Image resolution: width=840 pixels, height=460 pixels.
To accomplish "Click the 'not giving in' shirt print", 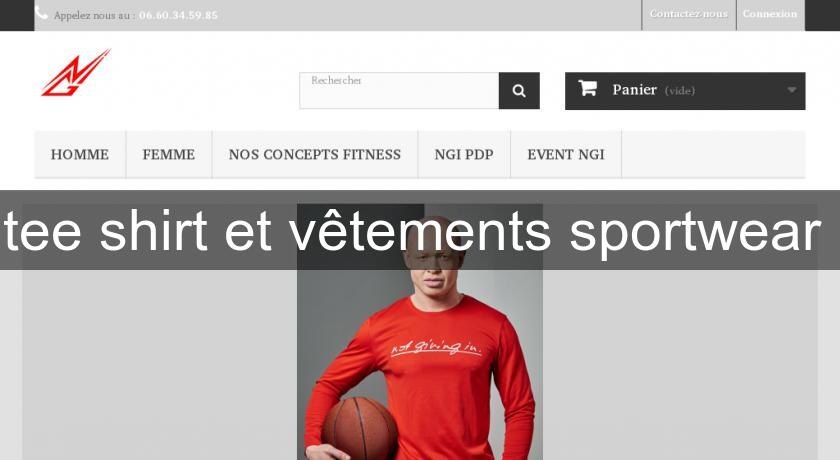I will click(436, 346).
